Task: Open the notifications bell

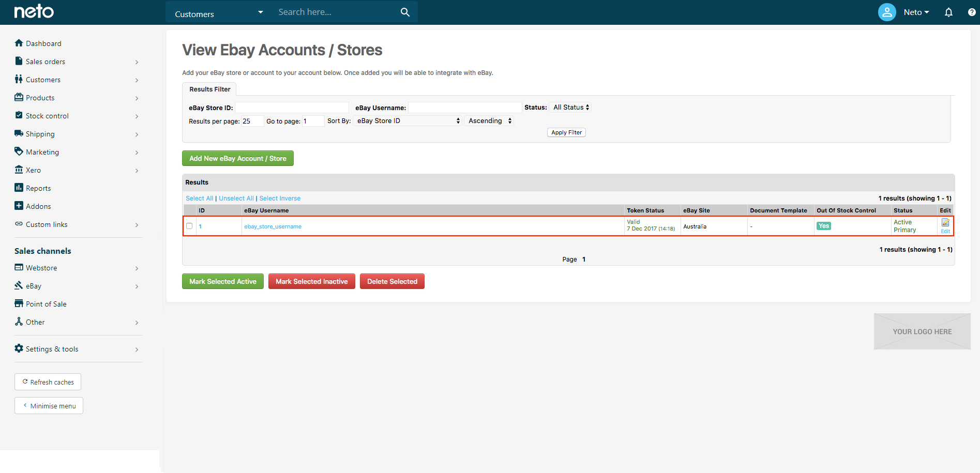Action: click(948, 12)
